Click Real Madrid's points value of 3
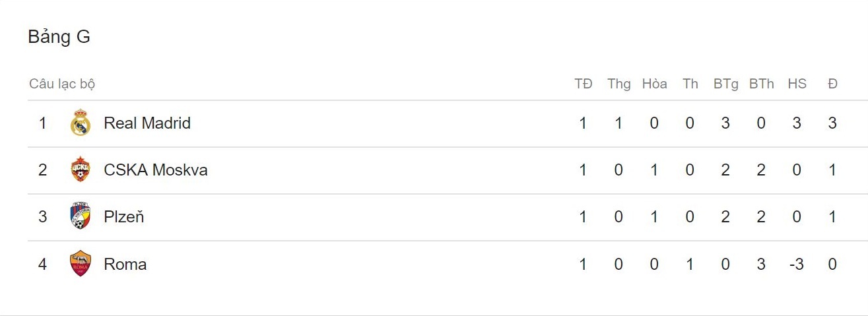Image resolution: width=868 pixels, height=316 pixels. [832, 123]
